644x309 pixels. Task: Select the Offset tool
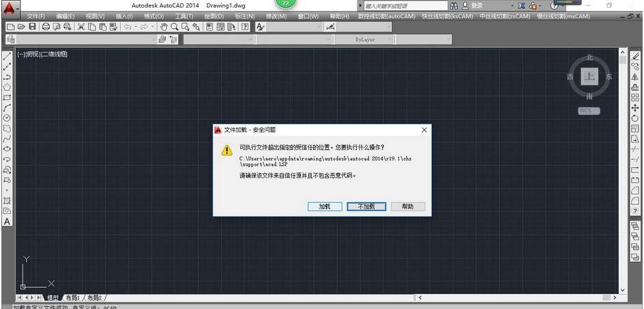pos(635,87)
